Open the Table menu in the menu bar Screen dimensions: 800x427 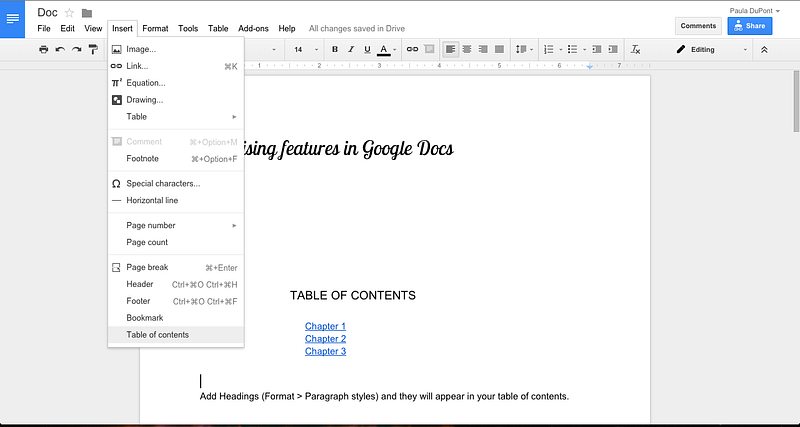(218, 29)
